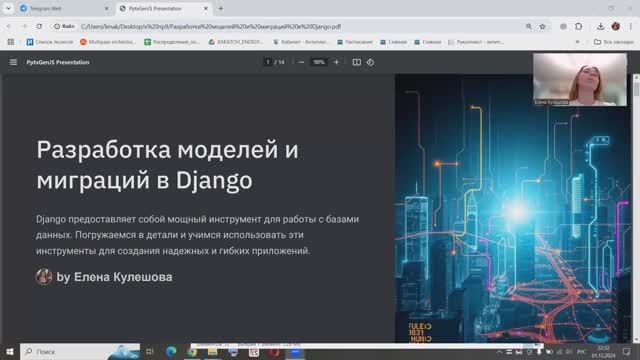Zoom in the PDF with plus button

point(336,62)
